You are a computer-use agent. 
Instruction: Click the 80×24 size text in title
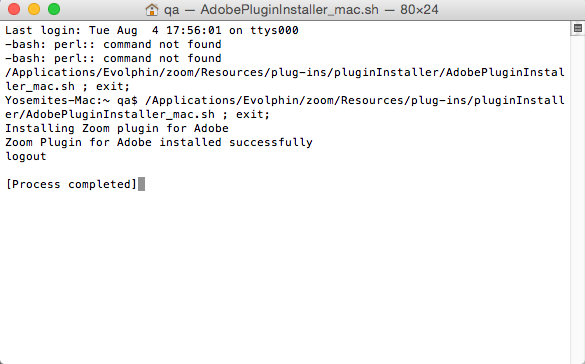419,9
